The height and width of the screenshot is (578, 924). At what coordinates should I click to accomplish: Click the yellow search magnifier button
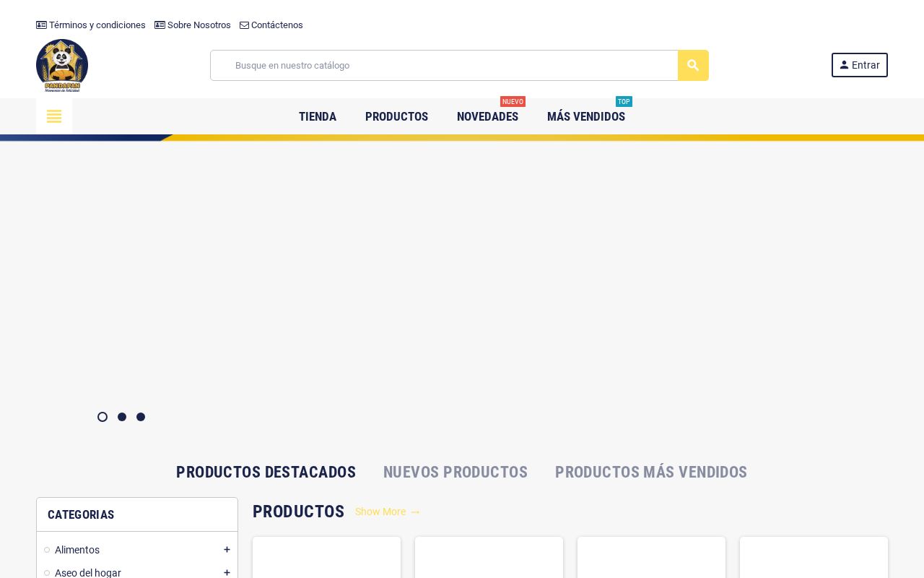693,65
